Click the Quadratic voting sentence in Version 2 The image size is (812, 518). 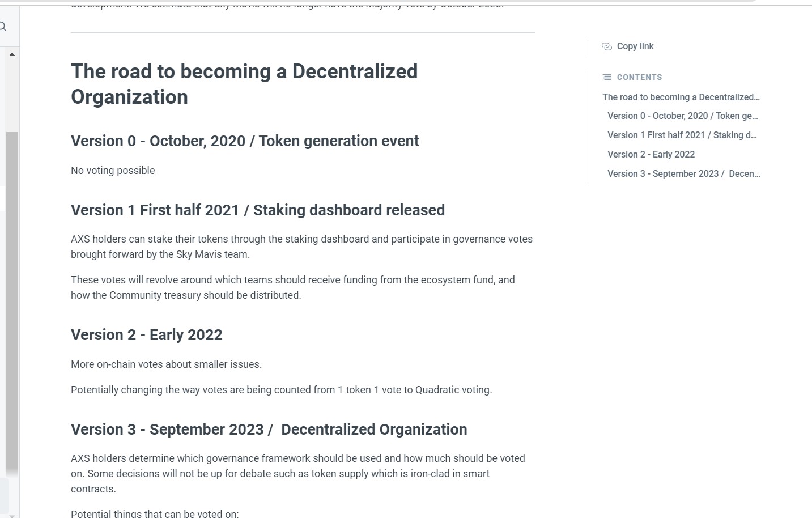point(281,390)
